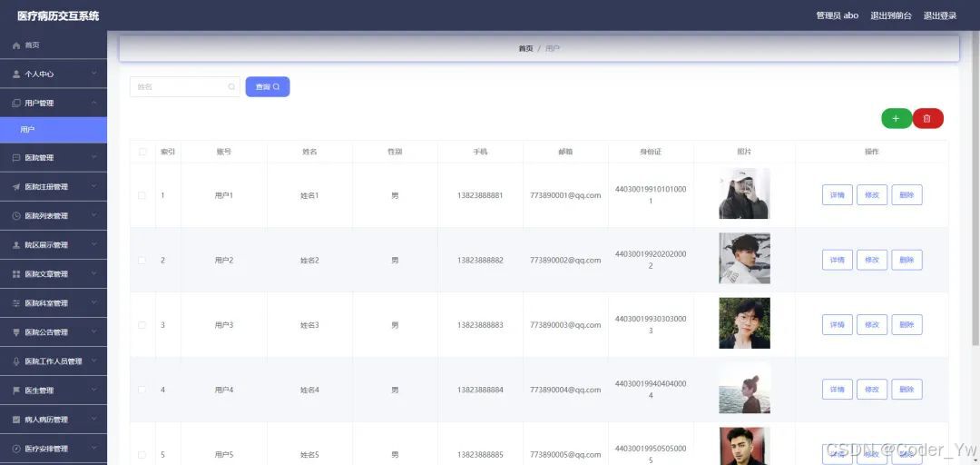Open the photo thumbnail for 用户4
Viewport: 980px width, 465px height.
(744, 388)
